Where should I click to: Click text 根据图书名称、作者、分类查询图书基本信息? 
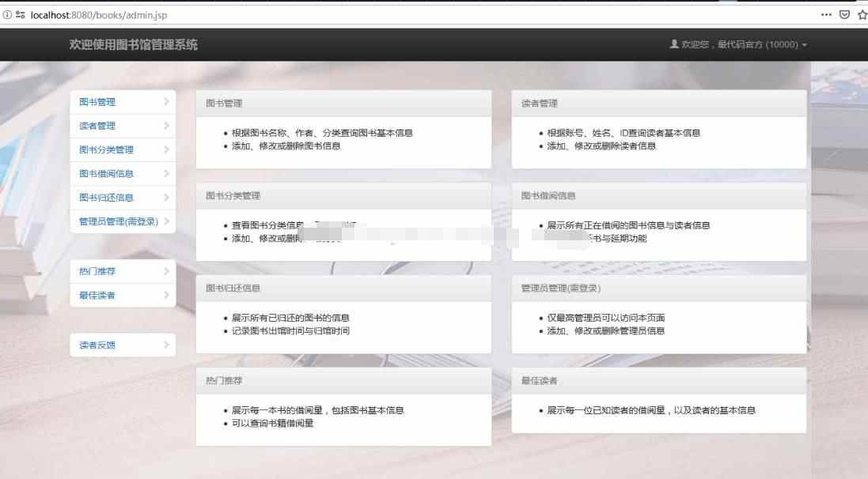322,133
